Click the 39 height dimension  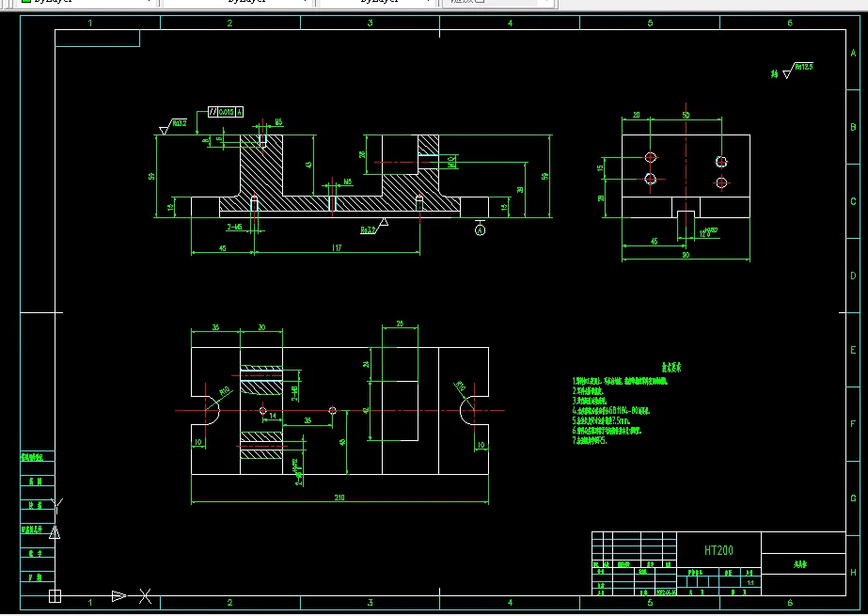point(520,189)
